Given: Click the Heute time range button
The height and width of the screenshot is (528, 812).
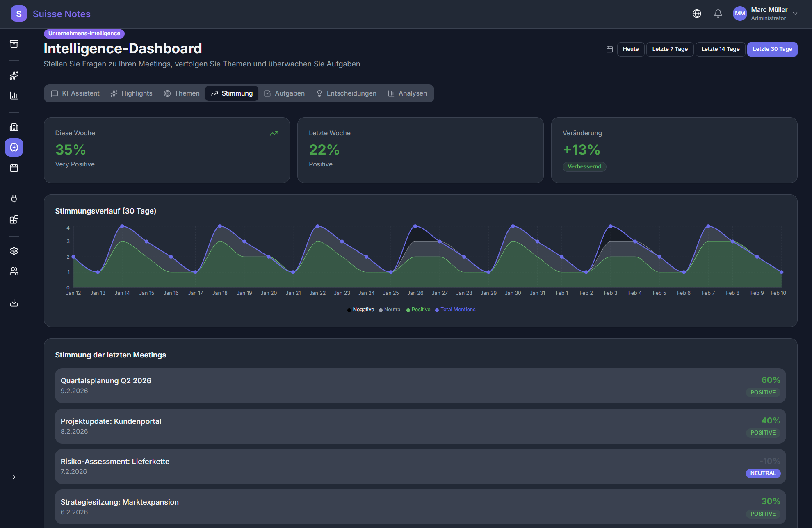Looking at the screenshot, I should pyautogui.click(x=631, y=49).
